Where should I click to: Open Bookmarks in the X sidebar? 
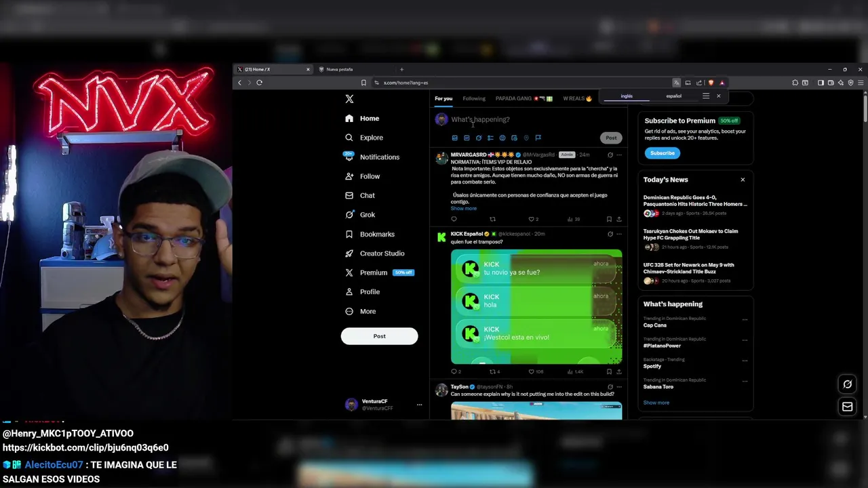pyautogui.click(x=370, y=234)
